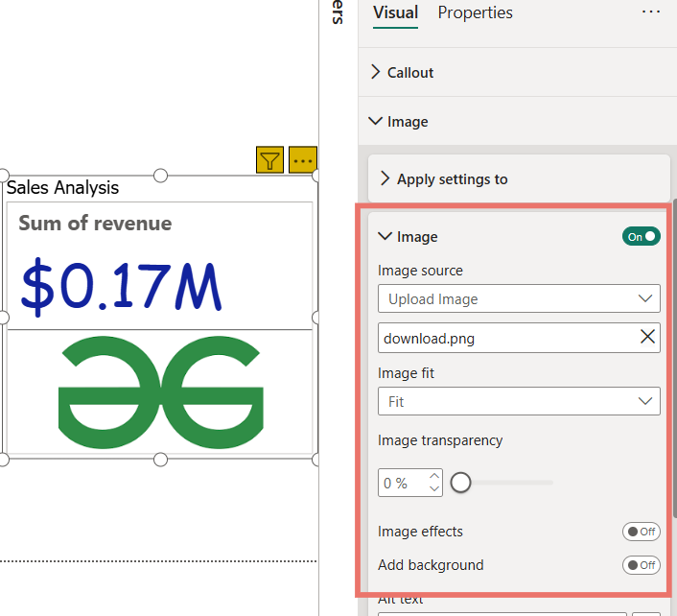
Task: Click the Image fit label
Action: pos(406,373)
